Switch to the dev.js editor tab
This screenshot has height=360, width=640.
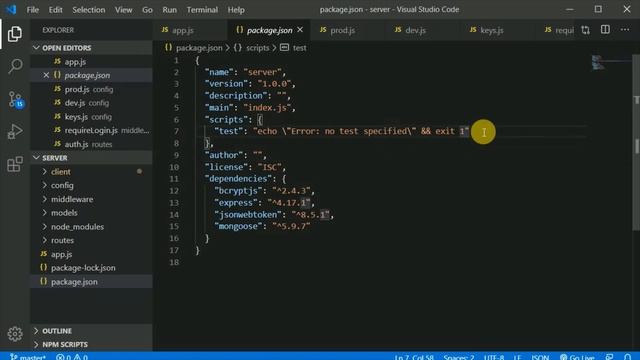coord(423,30)
